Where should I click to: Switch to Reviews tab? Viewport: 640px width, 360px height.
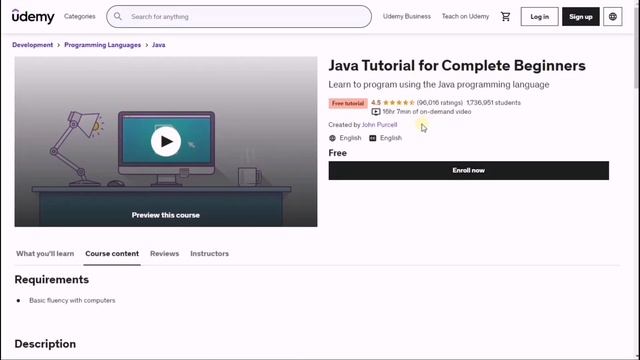coord(164,253)
